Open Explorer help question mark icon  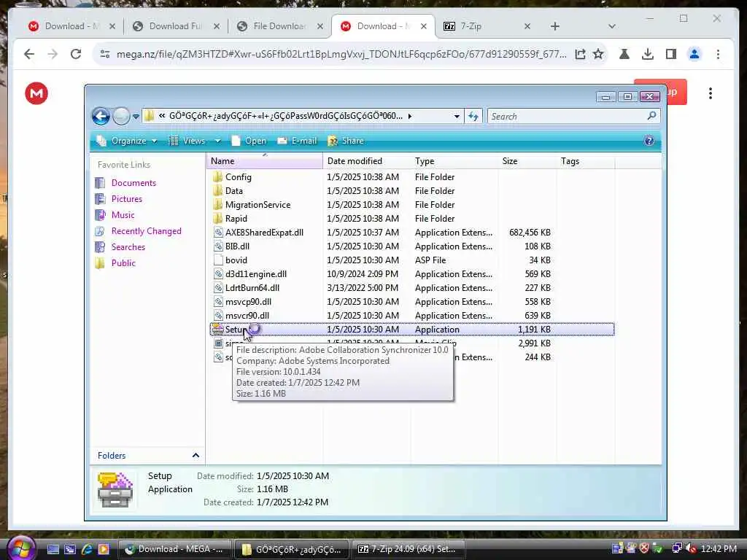tap(649, 141)
